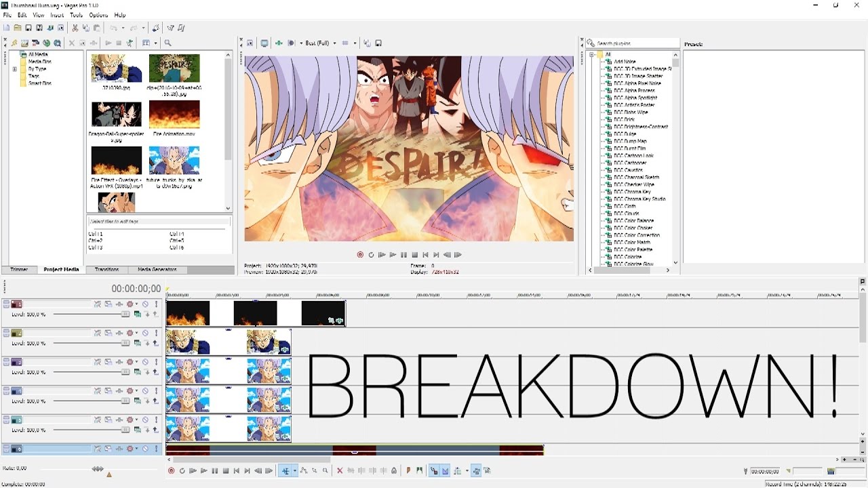Bypass motion blur on track 3
This screenshot has height=488, width=868.
(x=97, y=362)
